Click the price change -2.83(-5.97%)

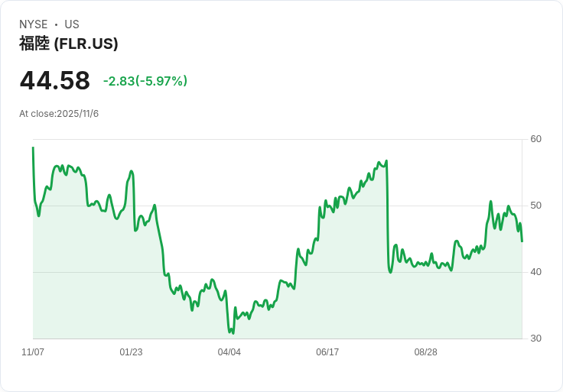[x=145, y=81]
